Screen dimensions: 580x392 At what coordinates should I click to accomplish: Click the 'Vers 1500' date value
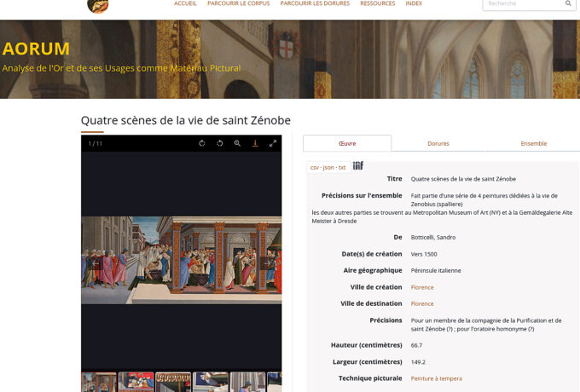pos(424,254)
